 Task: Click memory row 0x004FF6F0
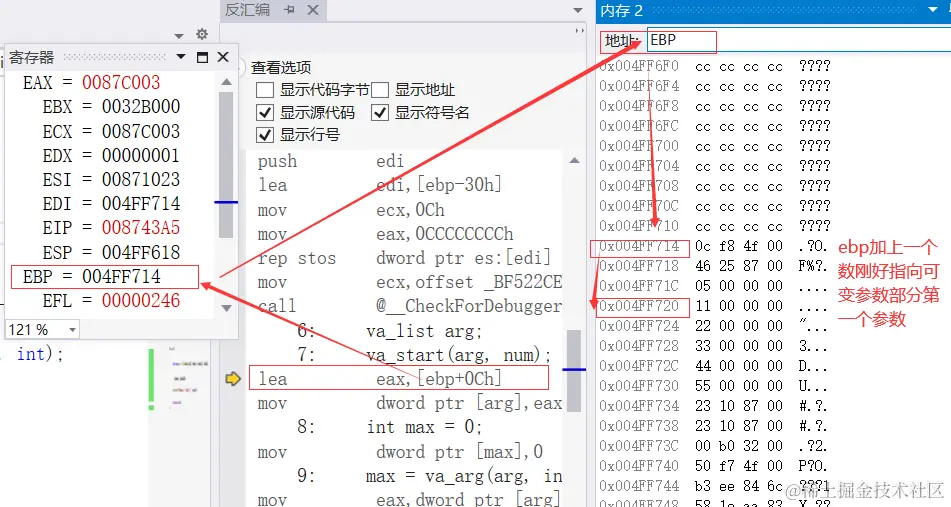point(714,66)
